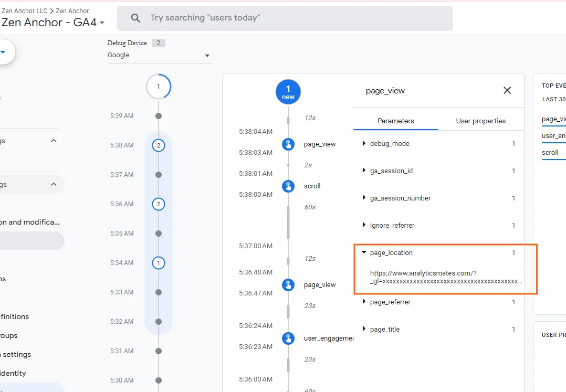Open the sidebar item ending in 'identity'
The height and width of the screenshot is (392, 566).
[x=13, y=373]
